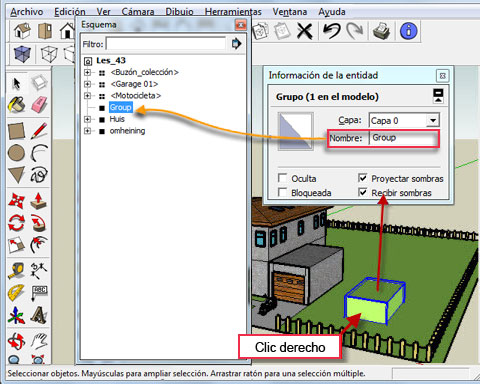Select the red pencil Line tool

point(39,131)
